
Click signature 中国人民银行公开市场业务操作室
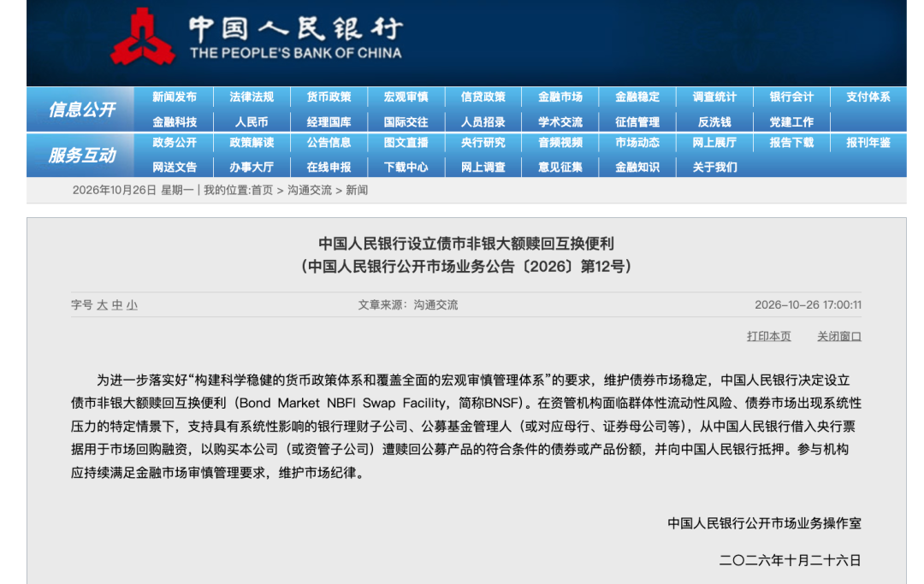(x=764, y=523)
